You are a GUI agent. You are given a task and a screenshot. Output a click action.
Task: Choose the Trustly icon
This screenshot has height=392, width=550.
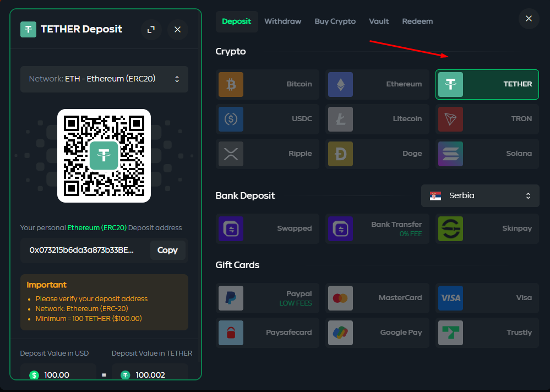click(450, 333)
